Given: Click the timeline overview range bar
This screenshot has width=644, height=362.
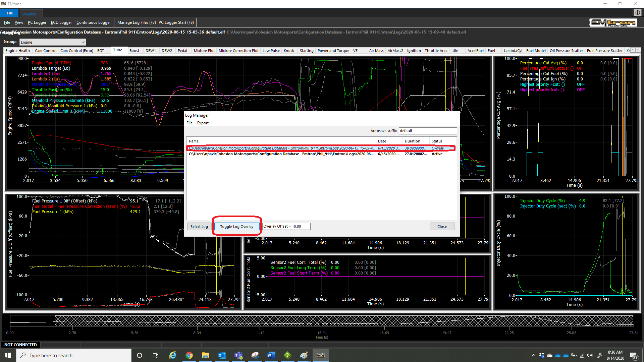Looking at the screenshot, I should click(322, 321).
